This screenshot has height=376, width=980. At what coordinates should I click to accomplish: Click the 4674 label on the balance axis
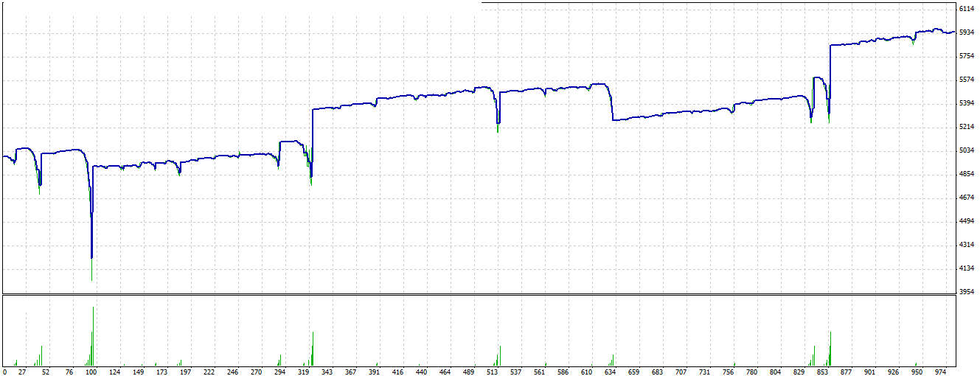pyautogui.click(x=967, y=198)
